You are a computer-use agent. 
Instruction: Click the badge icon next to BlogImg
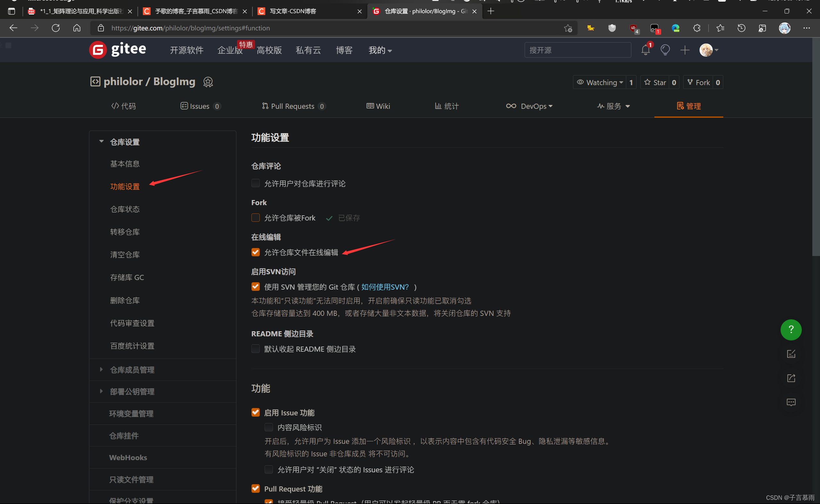[208, 82]
